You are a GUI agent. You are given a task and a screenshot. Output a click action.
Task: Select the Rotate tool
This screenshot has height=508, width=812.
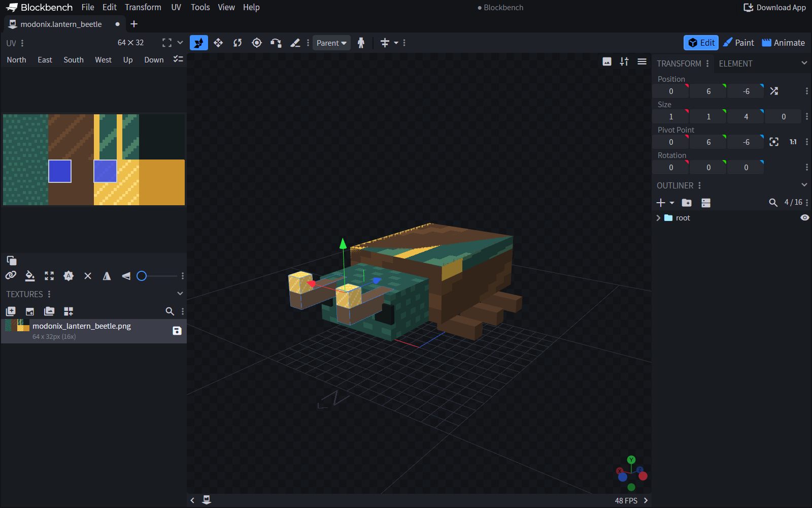pyautogui.click(x=238, y=43)
